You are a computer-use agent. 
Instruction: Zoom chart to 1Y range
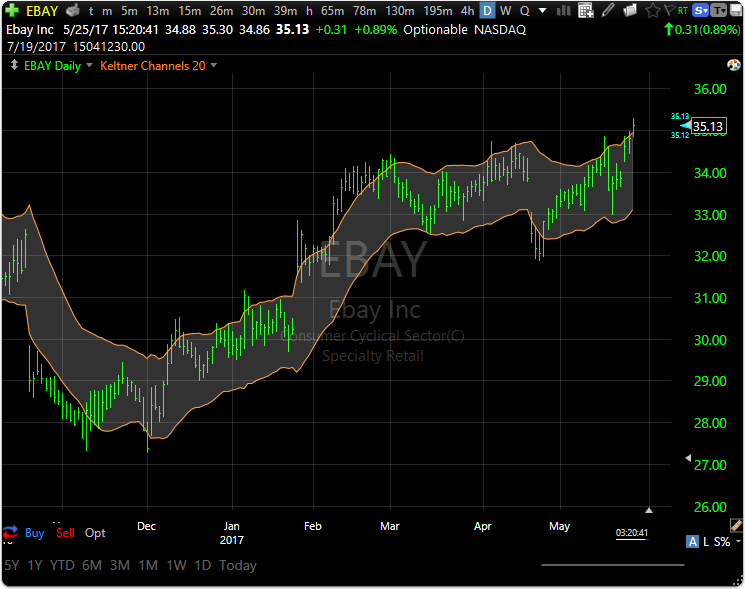(35, 565)
